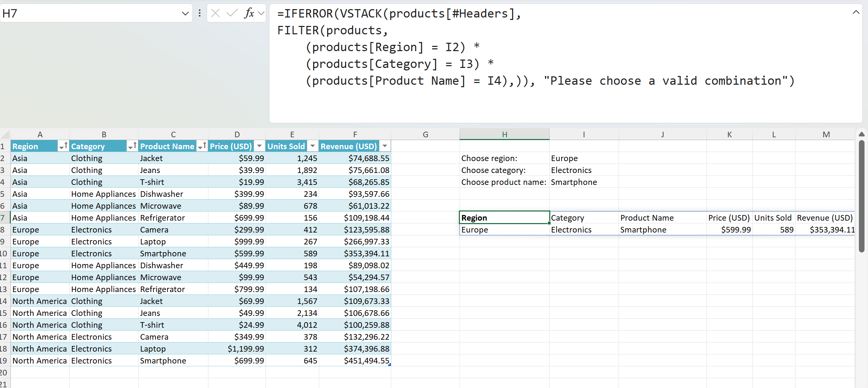Select column H header
Screen dimensions: 868x388
(x=504, y=134)
